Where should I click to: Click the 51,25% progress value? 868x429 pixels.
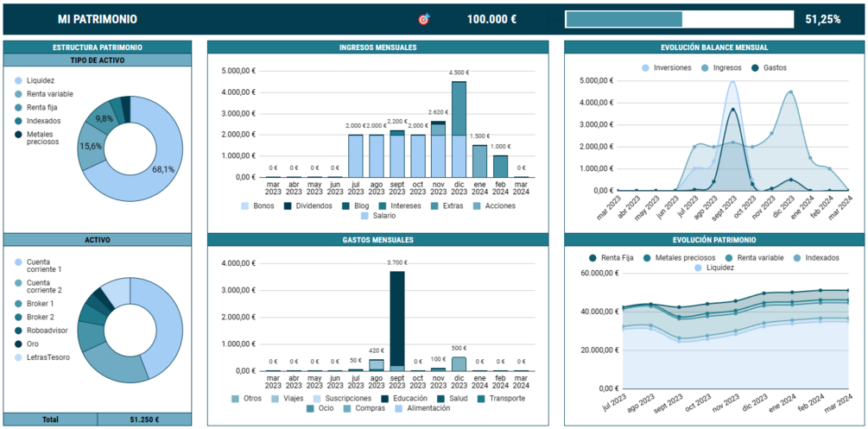tap(823, 19)
